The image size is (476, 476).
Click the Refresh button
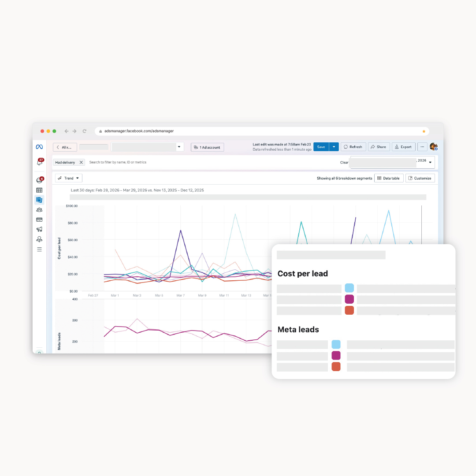[x=353, y=147]
